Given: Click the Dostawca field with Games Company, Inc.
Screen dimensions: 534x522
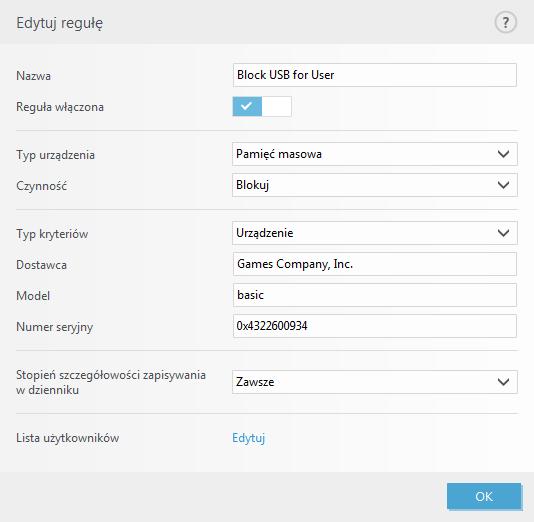Looking at the screenshot, I should 375,264.
